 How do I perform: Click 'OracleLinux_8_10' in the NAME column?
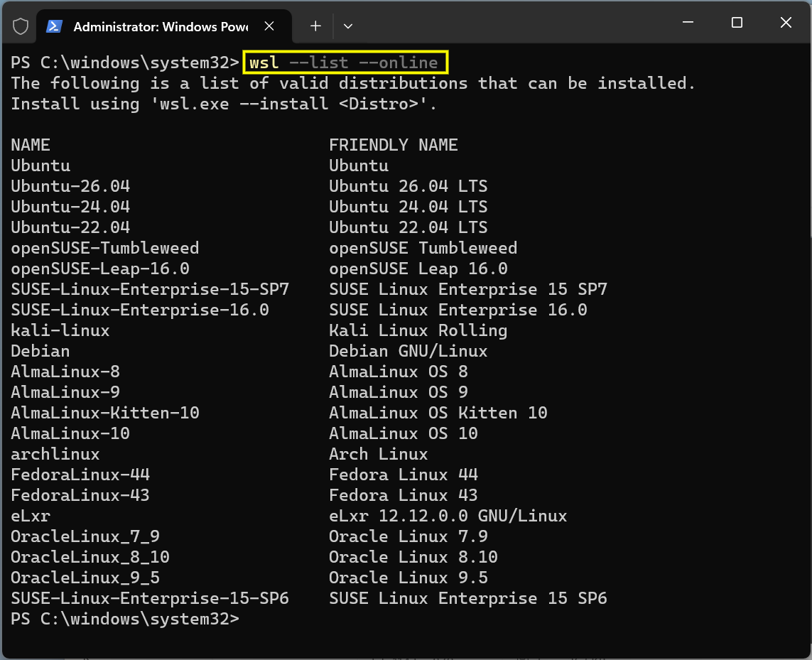90,558
